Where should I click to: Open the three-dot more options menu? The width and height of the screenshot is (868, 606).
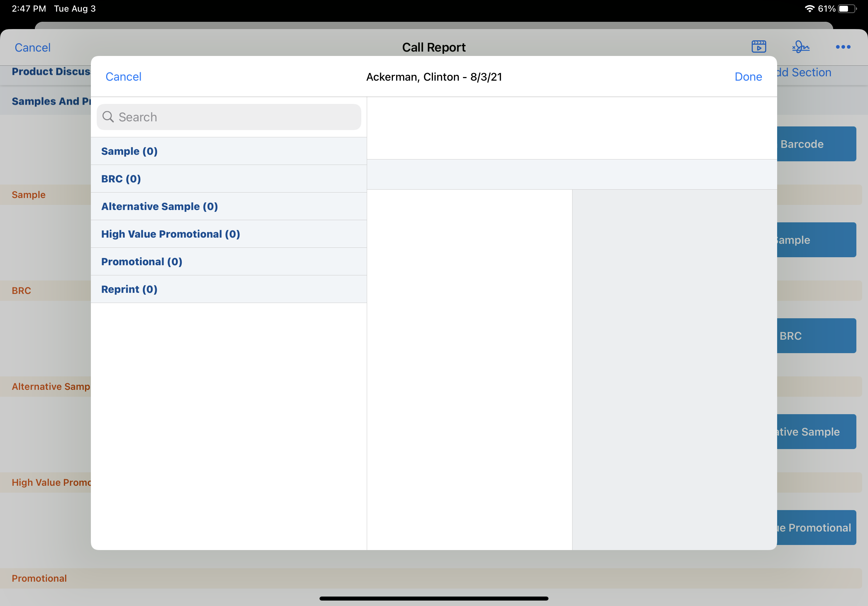point(843,47)
